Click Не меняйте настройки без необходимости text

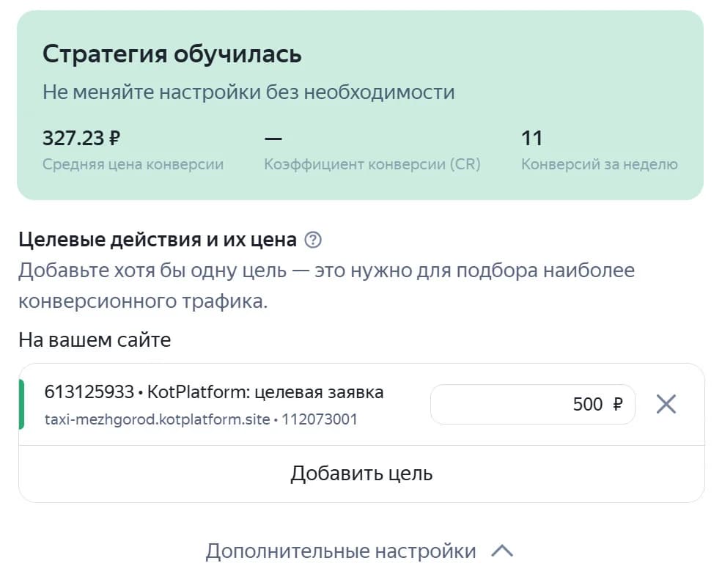248,92
